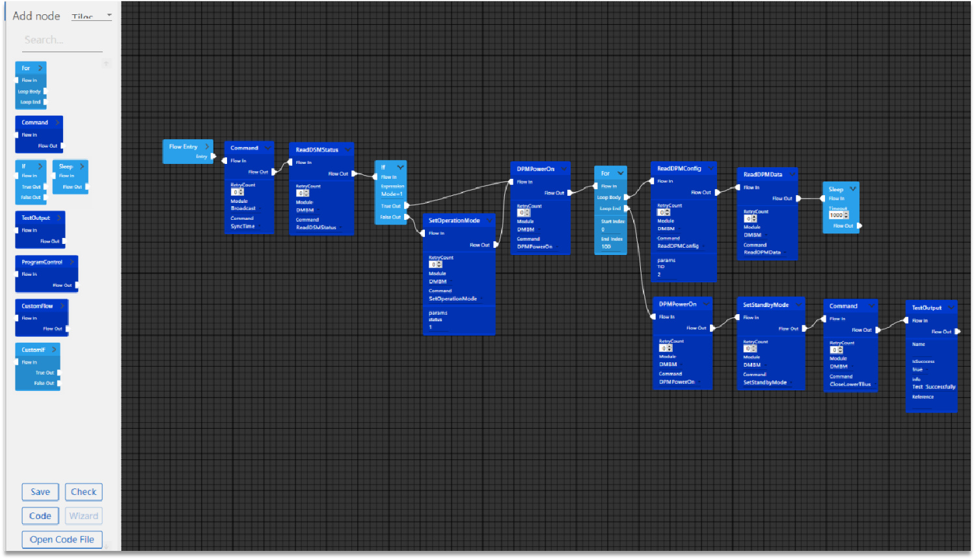The image size is (976, 560).
Task: Click the chevron on sidebar For tile
Action: pyautogui.click(x=40, y=68)
